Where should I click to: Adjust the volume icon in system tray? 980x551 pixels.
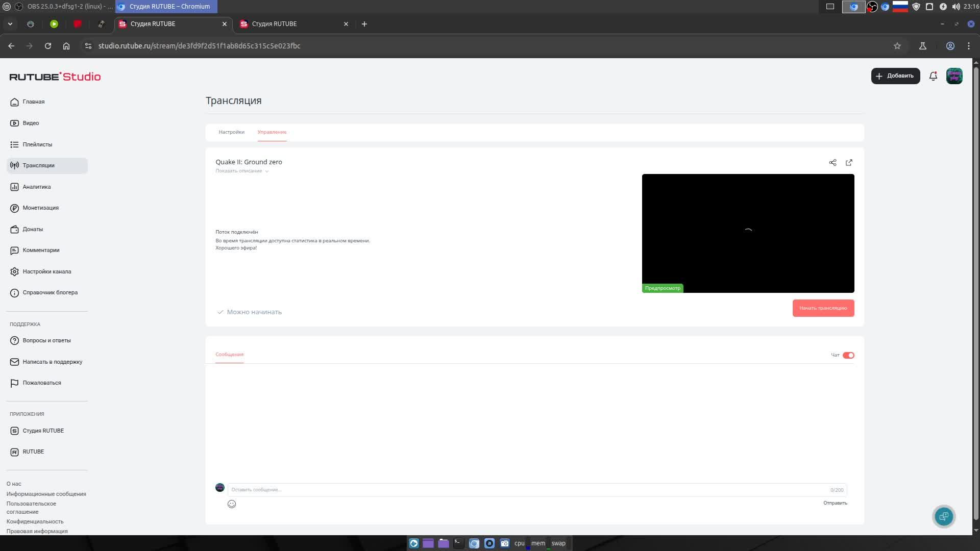tap(955, 7)
